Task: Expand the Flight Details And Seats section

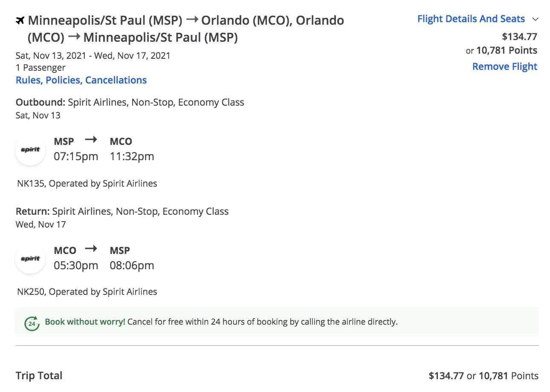Action: 471,19
